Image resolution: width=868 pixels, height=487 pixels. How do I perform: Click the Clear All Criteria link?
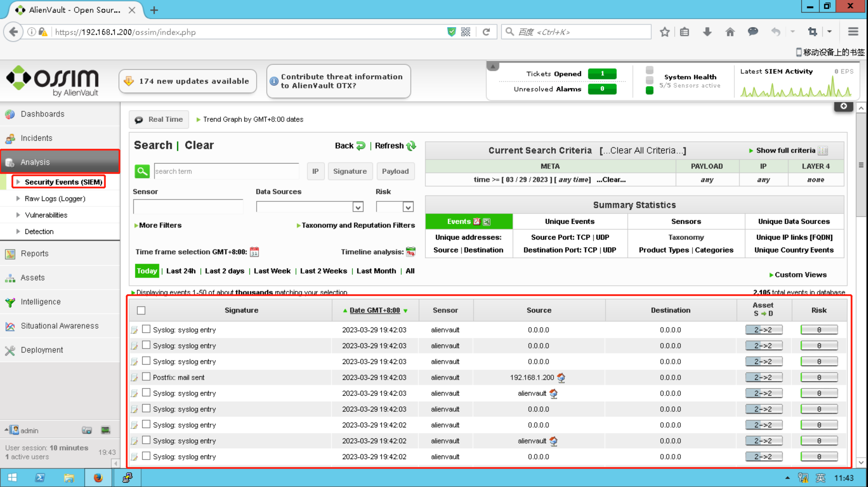click(x=643, y=150)
